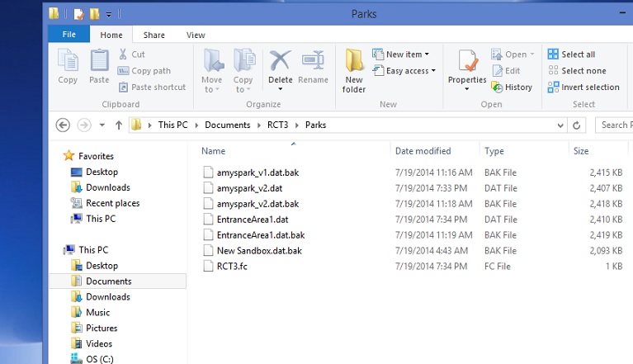The image size is (633, 364).
Task: Click the Delete icon in Organize group
Action: (280, 66)
